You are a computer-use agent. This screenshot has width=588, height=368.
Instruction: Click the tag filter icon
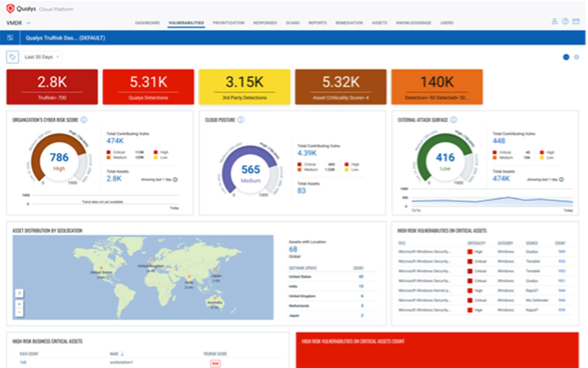13,57
